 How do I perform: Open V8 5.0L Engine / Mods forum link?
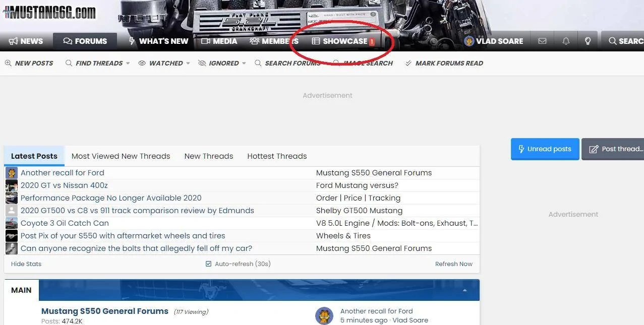(x=397, y=223)
